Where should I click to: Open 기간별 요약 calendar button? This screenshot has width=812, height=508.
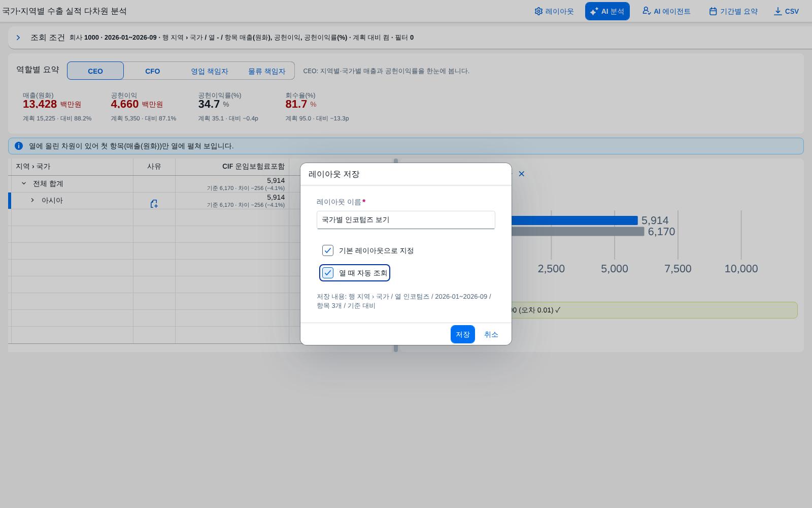pos(733,11)
